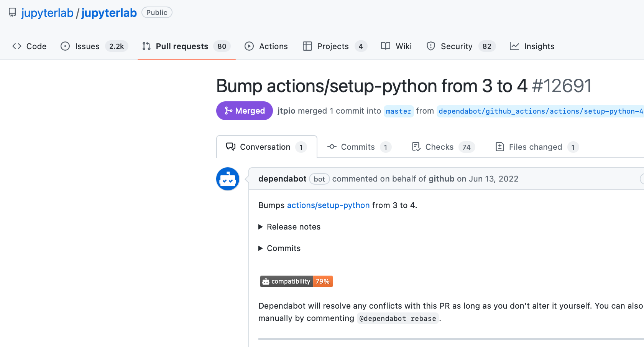Open the master branch link
Screen dimensions: 644x347
[399, 111]
